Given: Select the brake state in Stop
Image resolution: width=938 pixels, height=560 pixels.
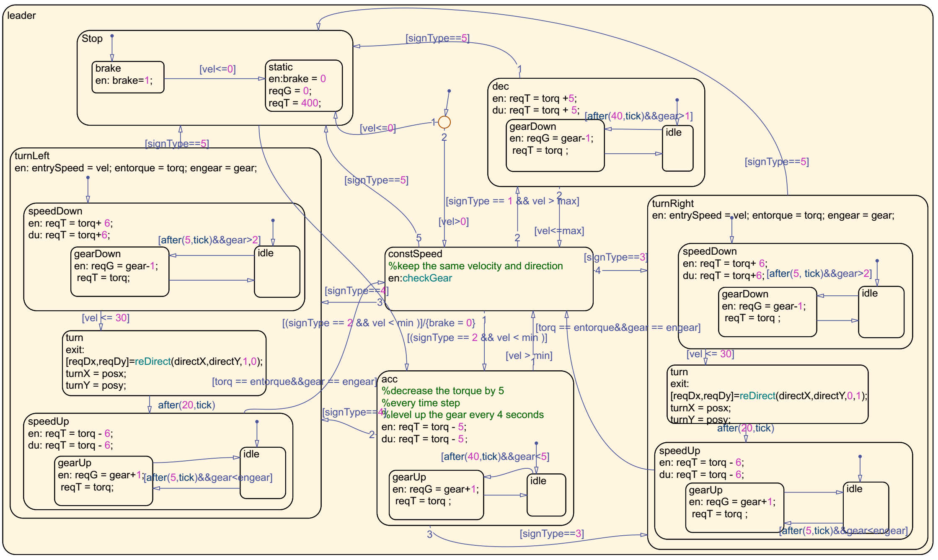Looking at the screenshot, I should [x=128, y=77].
